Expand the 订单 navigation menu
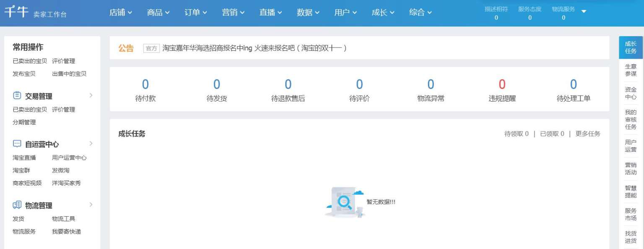 point(196,13)
